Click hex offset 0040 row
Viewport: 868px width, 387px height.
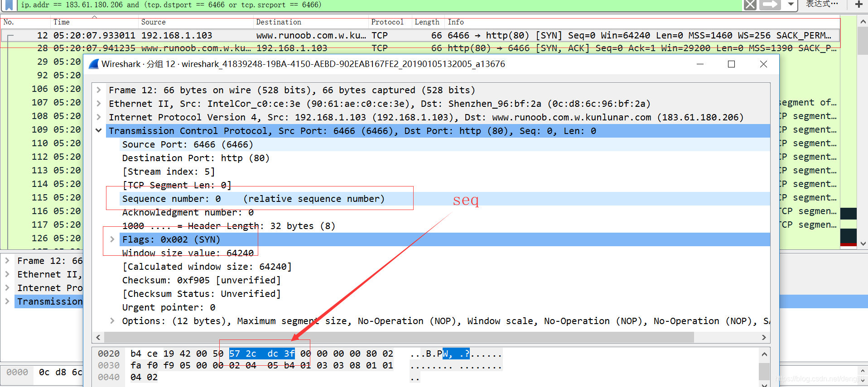[x=109, y=377]
